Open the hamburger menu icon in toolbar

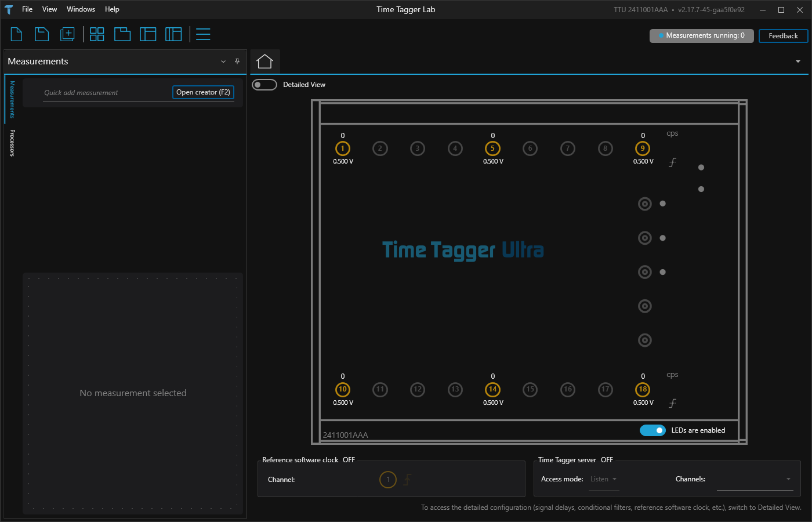[203, 34]
